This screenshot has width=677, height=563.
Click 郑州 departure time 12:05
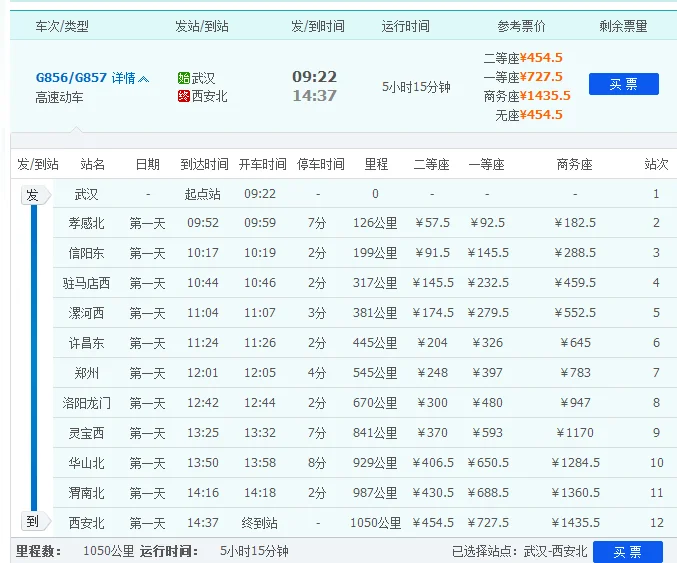[260, 373]
